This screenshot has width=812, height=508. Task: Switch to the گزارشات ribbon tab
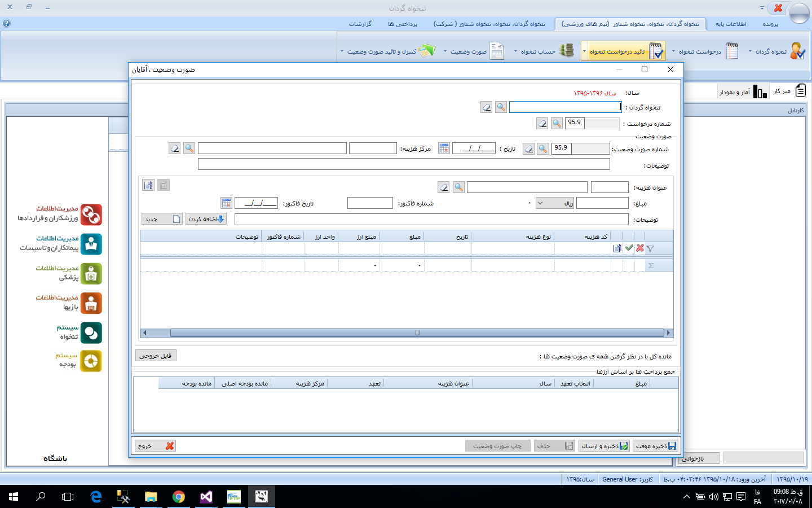tap(360, 24)
